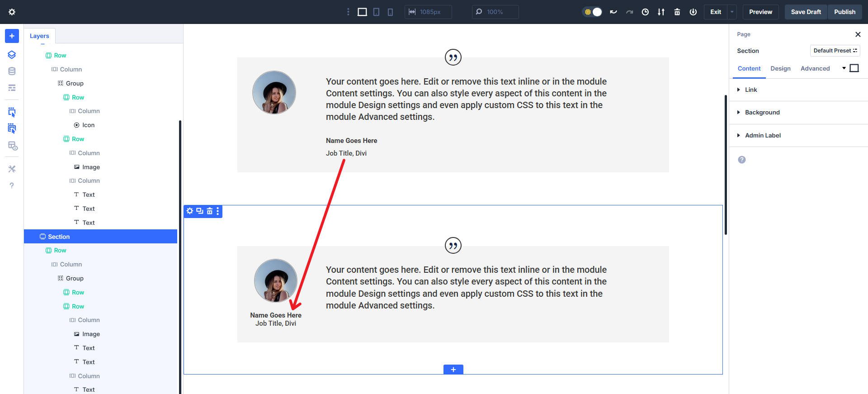Switch to phone view icon

point(390,12)
